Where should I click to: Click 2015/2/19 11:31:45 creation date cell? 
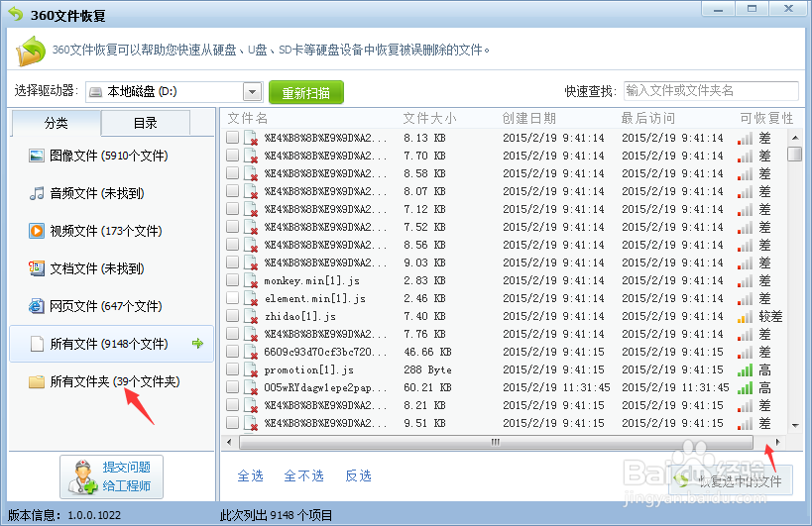click(x=556, y=388)
